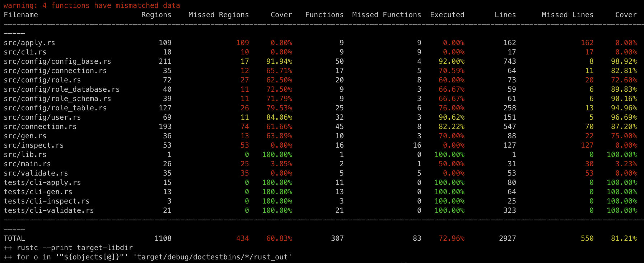
Task: Select the tests/cli-apply.rs file entry
Action: pos(42,182)
